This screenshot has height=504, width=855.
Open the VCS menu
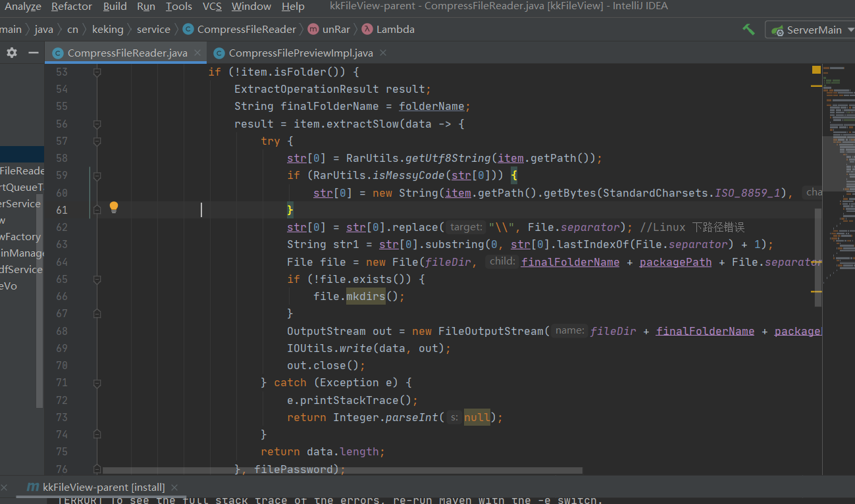(212, 7)
